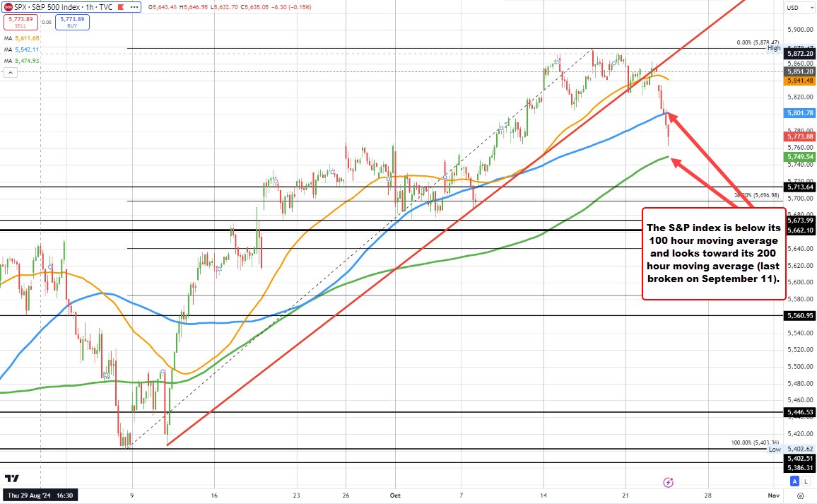This screenshot has height=504, width=817.
Task: Toggle auto scale with the A button
Action: point(795,481)
